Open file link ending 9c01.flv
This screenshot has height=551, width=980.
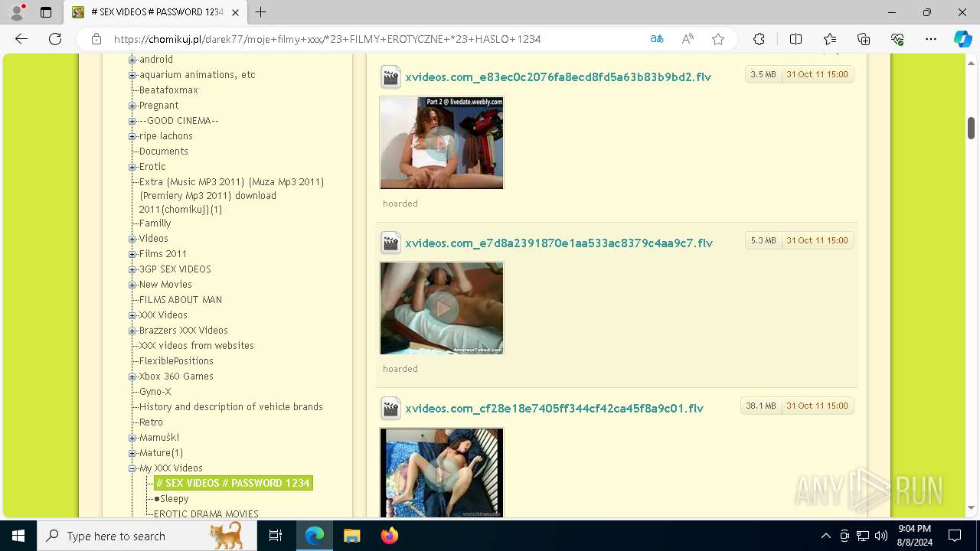click(x=554, y=409)
